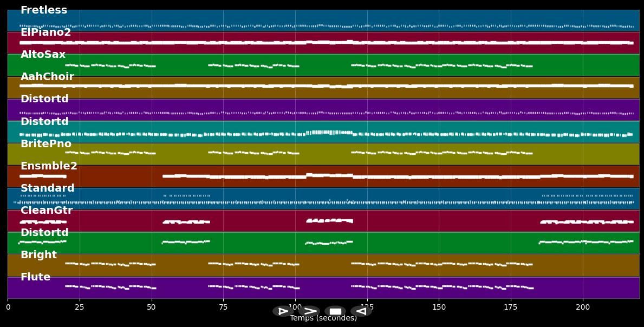Click the Distortd label directly above BritePno

coord(44,122)
